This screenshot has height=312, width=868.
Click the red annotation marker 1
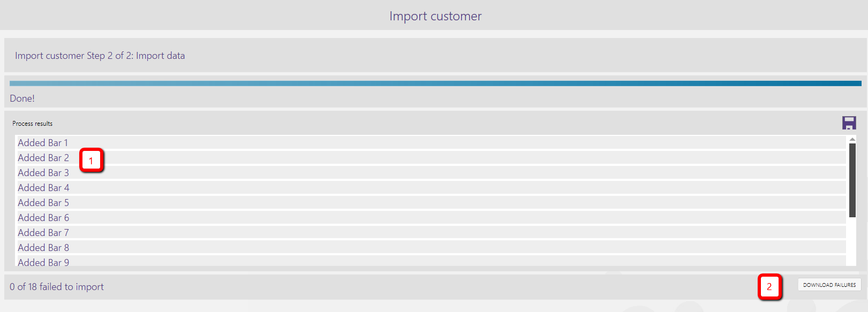tap(92, 161)
